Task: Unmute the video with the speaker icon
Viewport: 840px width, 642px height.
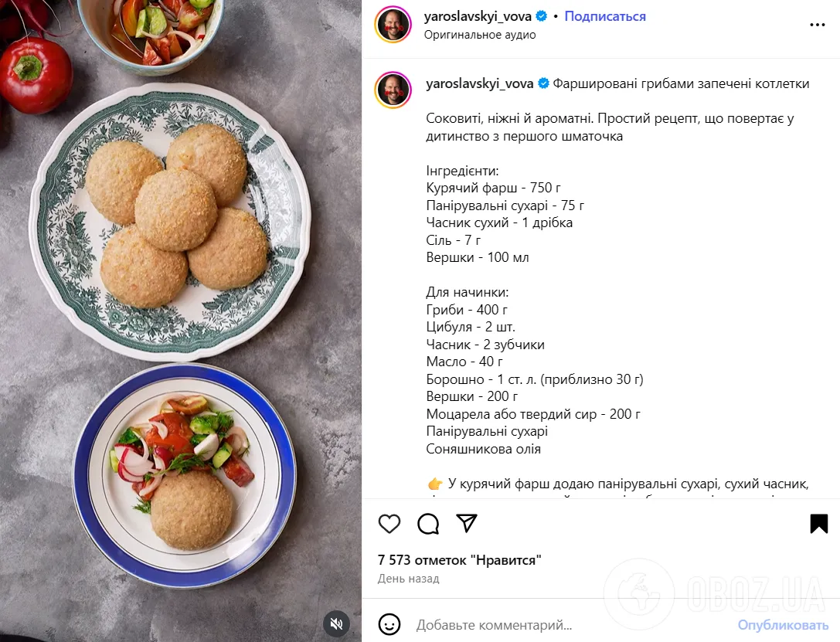Action: coord(336,623)
